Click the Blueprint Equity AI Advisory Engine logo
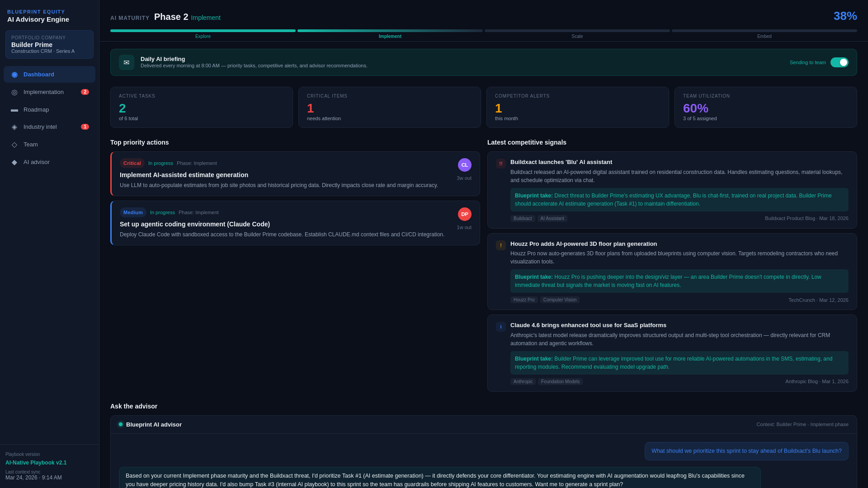The width and height of the screenshot is (868, 488). point(38,16)
